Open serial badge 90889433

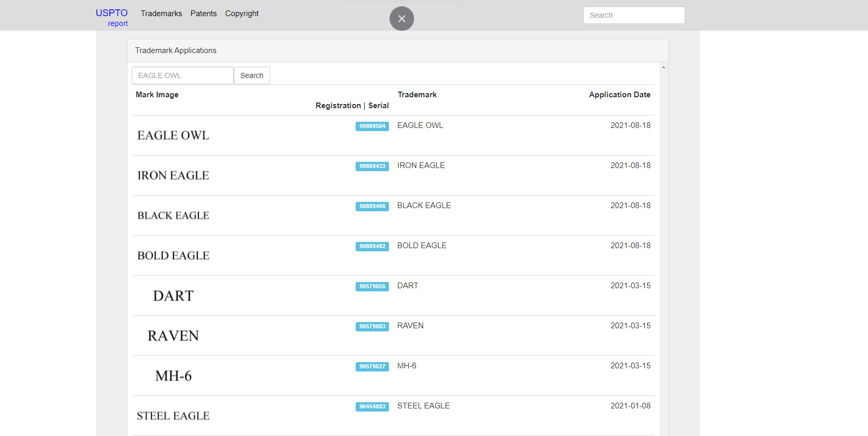click(x=372, y=166)
